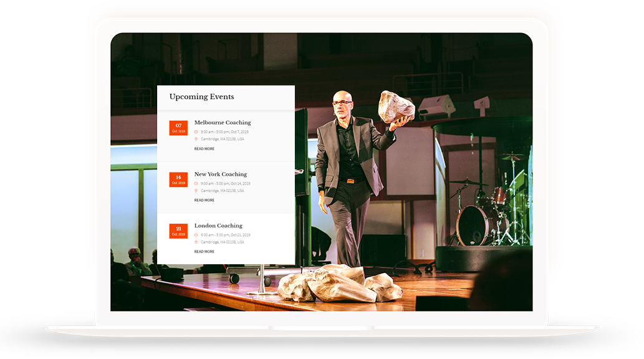The width and height of the screenshot is (644, 359).
Task: Open the New York Coaching event
Action: pos(220,174)
